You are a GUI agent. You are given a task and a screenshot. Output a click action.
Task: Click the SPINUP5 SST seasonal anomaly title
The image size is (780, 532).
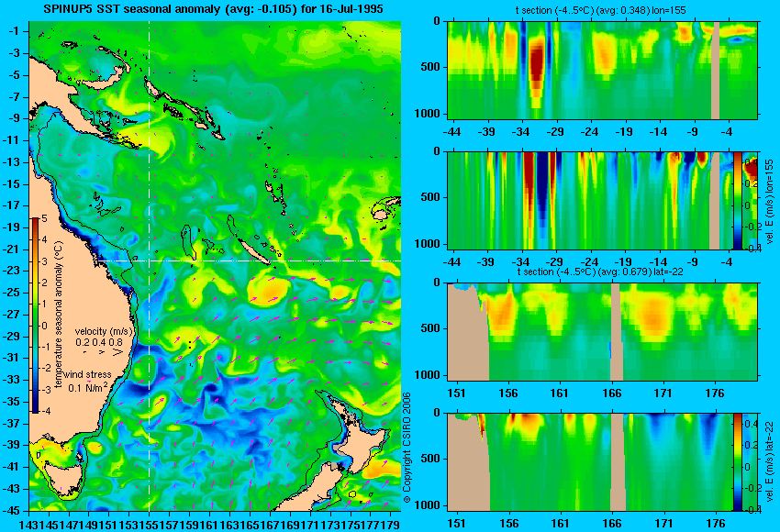213,8
